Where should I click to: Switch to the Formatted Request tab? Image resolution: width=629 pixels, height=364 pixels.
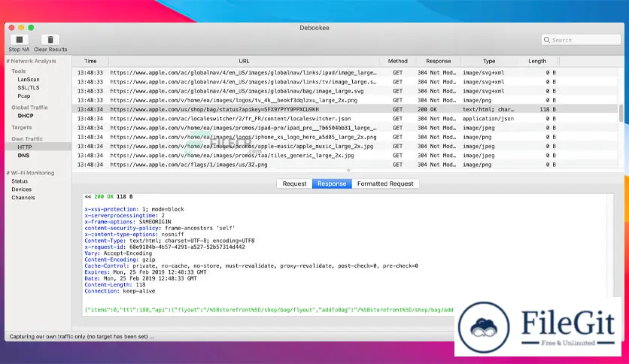click(x=385, y=184)
